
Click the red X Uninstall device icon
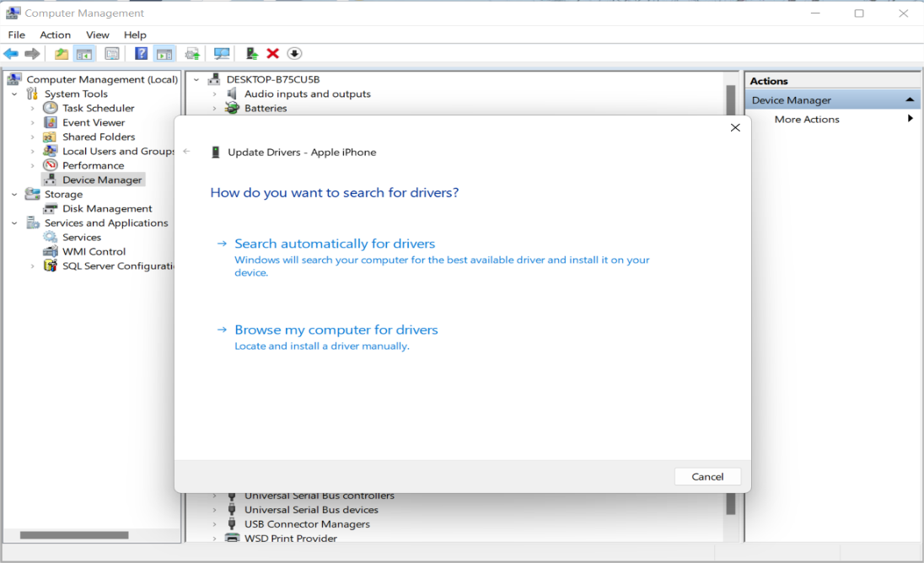tap(272, 54)
